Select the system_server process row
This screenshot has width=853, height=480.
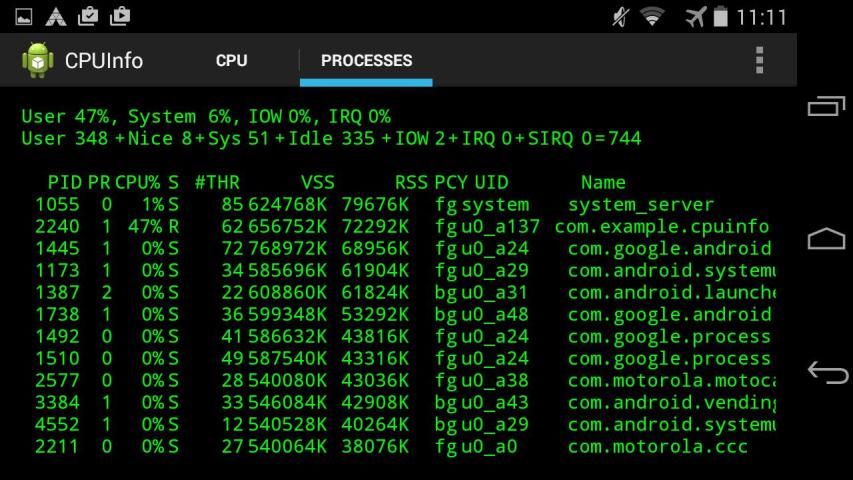click(x=400, y=205)
